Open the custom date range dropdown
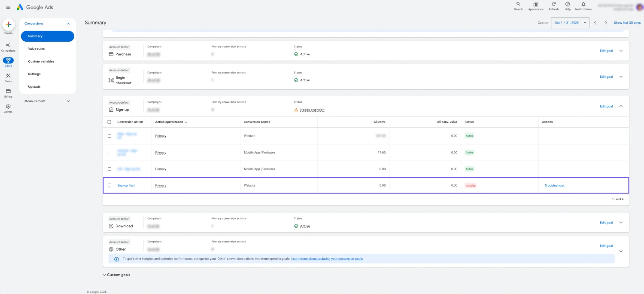Viewport: 644px width, 294px height. click(x=570, y=22)
